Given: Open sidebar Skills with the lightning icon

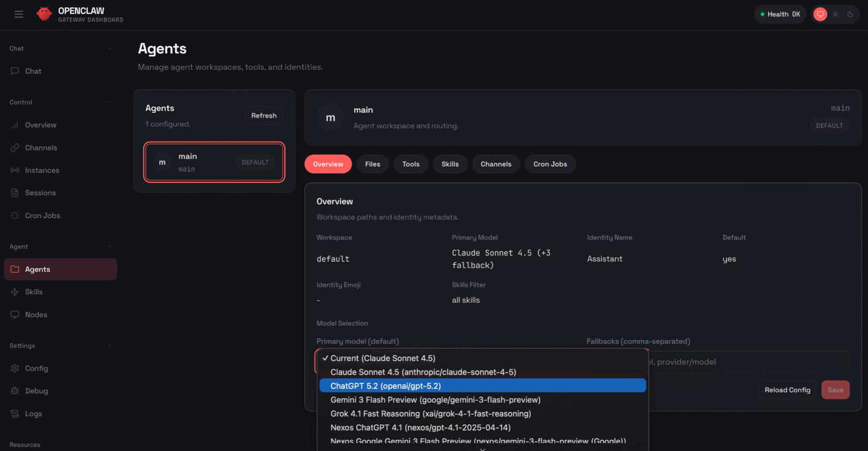Looking at the screenshot, I should pyautogui.click(x=15, y=292).
